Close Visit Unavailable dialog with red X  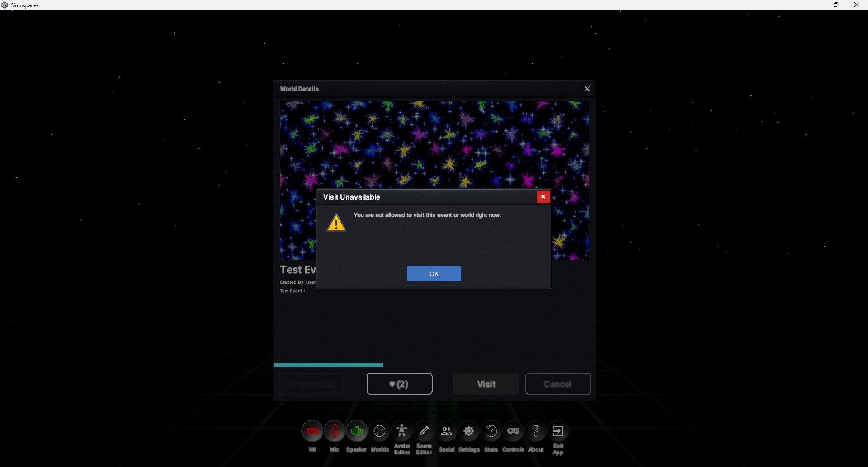click(543, 197)
